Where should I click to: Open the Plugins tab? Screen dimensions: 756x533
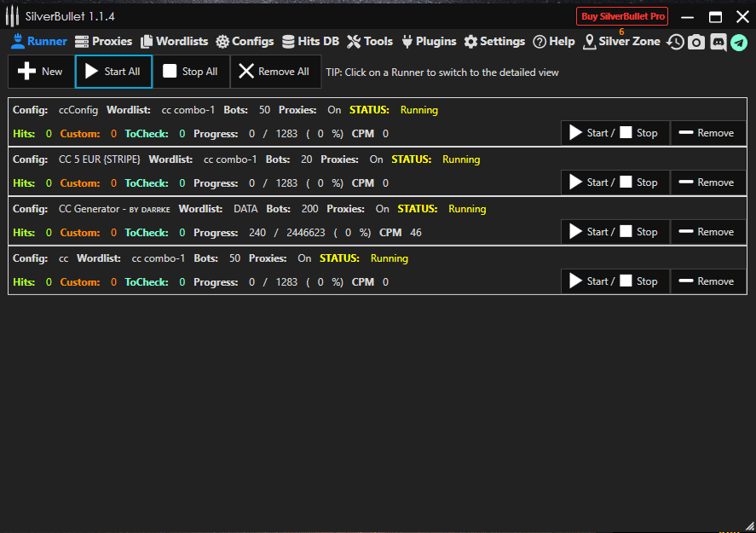(429, 42)
